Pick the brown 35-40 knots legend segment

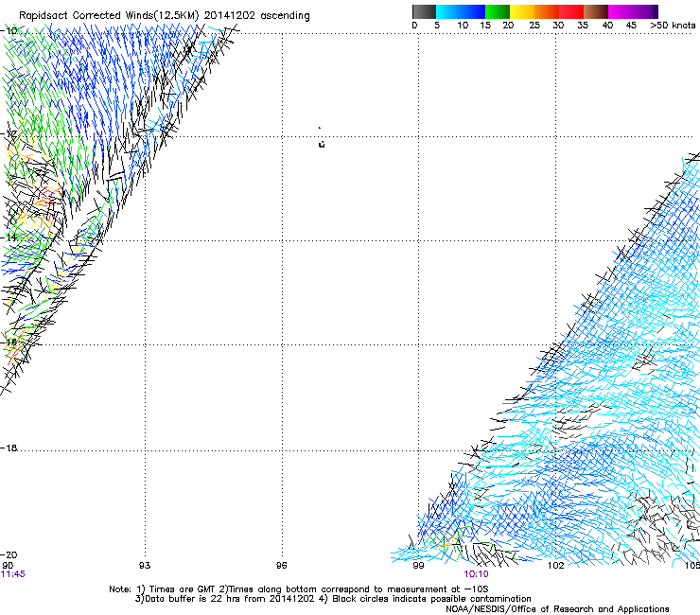pos(596,11)
